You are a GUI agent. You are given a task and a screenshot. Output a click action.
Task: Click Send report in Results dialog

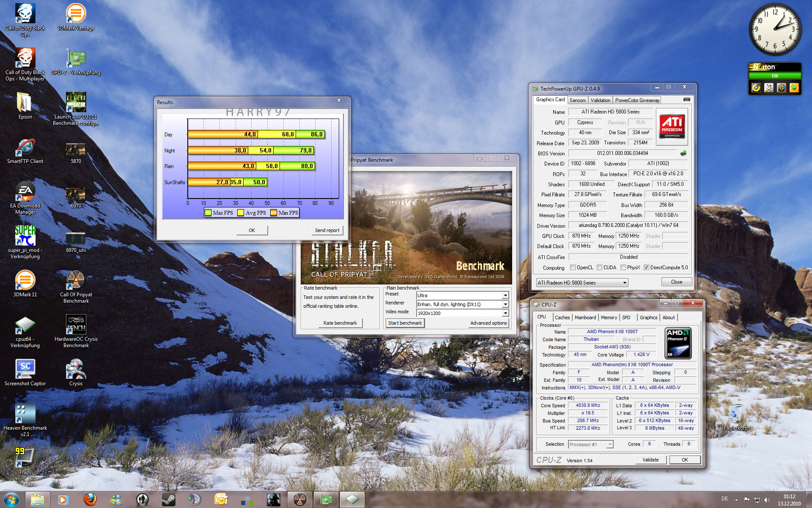[x=327, y=230]
